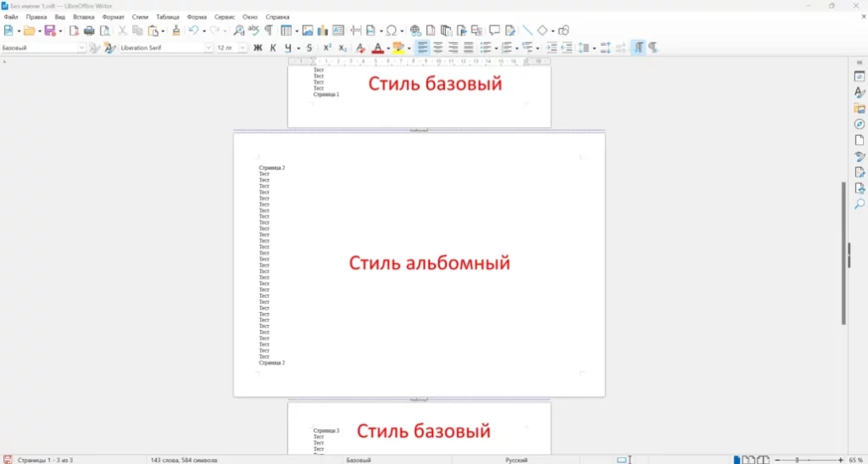Click Export as PDF icon

[x=75, y=31]
